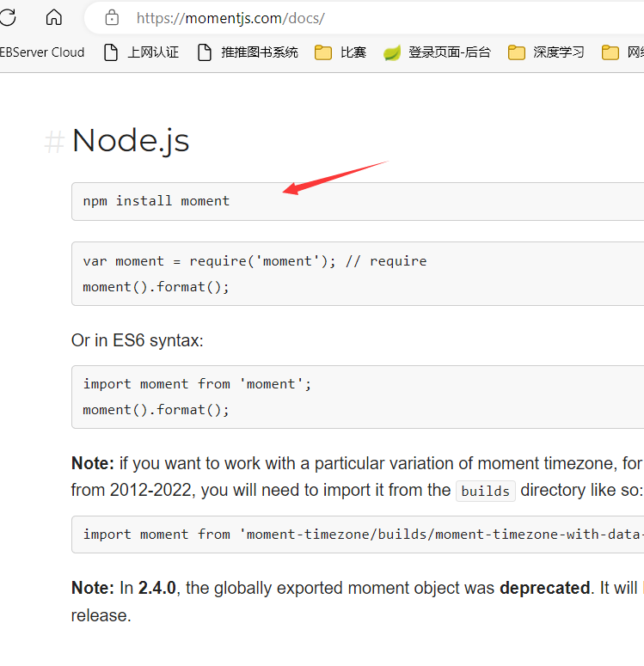Click the bold '2.4.0' version text
Screen dimensions: 644x666
tap(157, 588)
